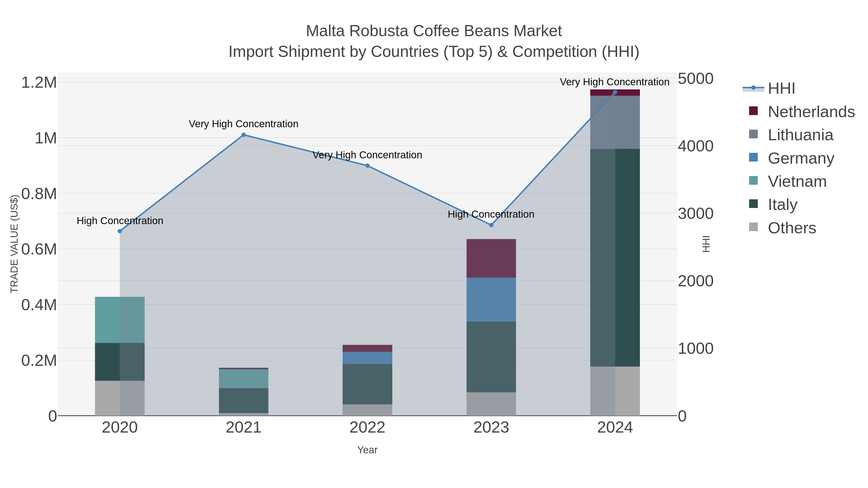Toggle Others series in legend
868x488 pixels.
tap(782, 228)
